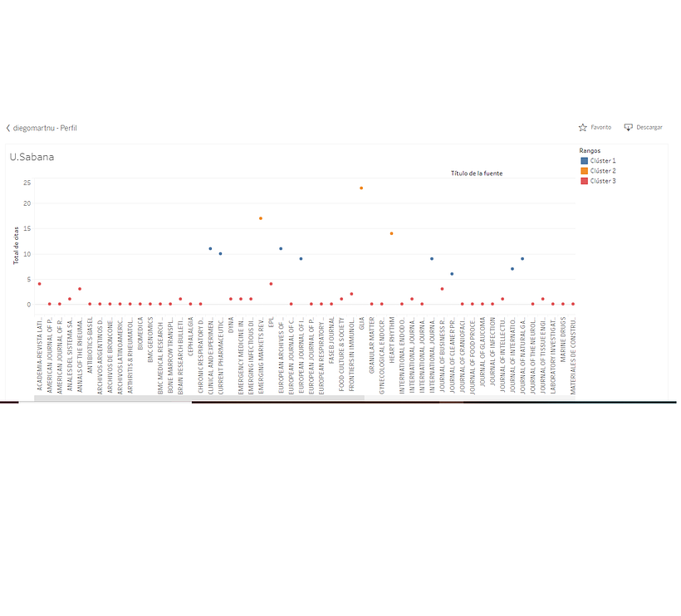This screenshot has height=616, width=681.
Task: Select the orange GIJA data point
Action: (361, 188)
